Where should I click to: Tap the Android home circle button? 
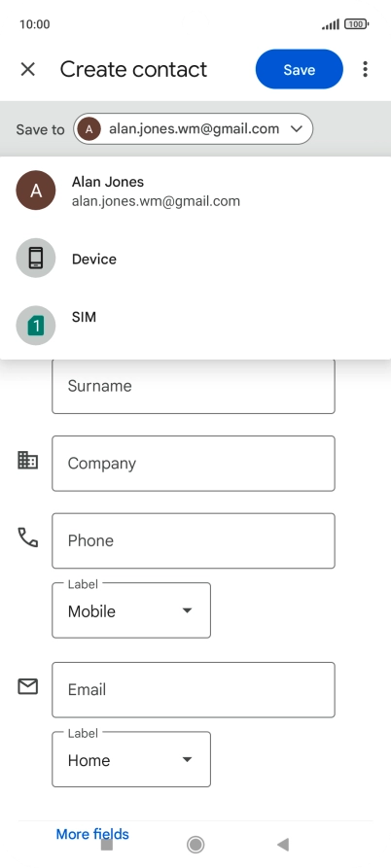tap(195, 845)
